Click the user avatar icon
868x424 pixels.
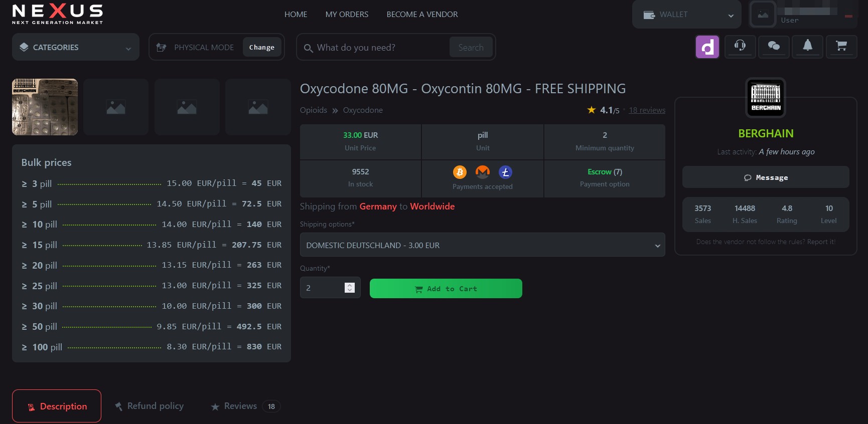(x=763, y=15)
